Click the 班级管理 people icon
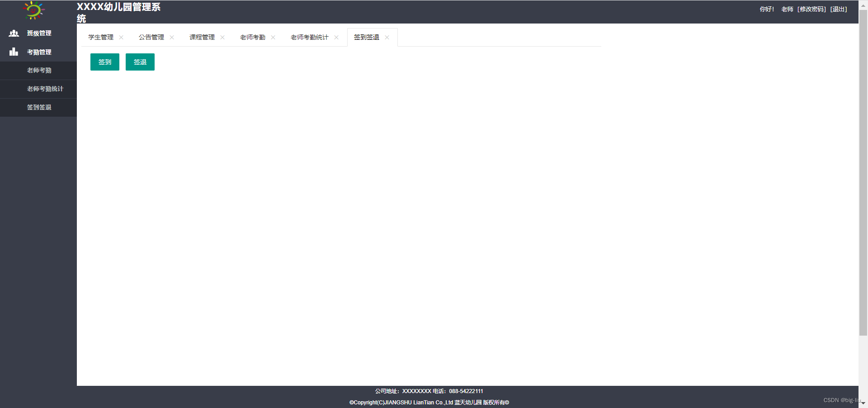 tap(14, 33)
